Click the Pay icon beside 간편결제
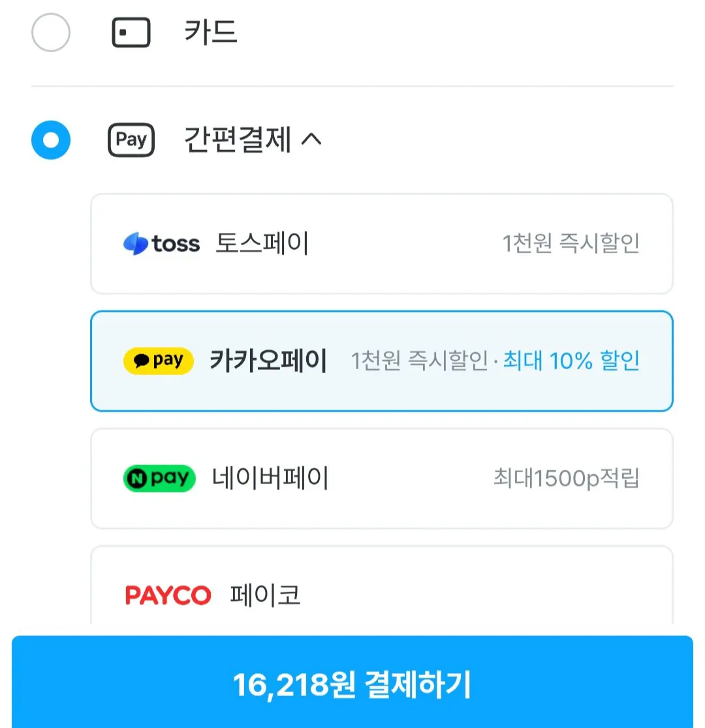The width and height of the screenshot is (705, 728). click(x=131, y=140)
